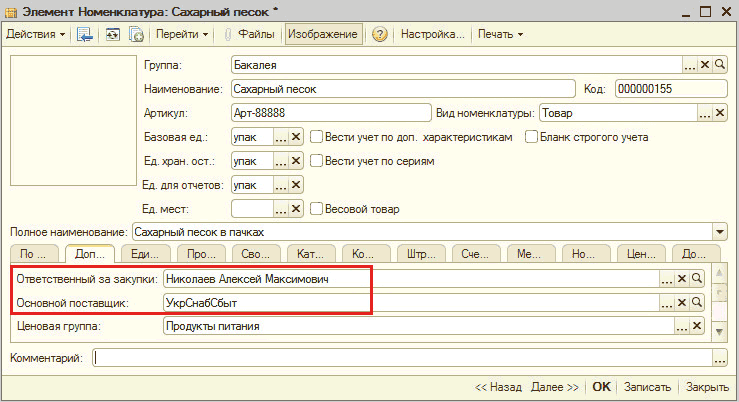
Task: Open help with the question mark icon
Action: (379, 34)
